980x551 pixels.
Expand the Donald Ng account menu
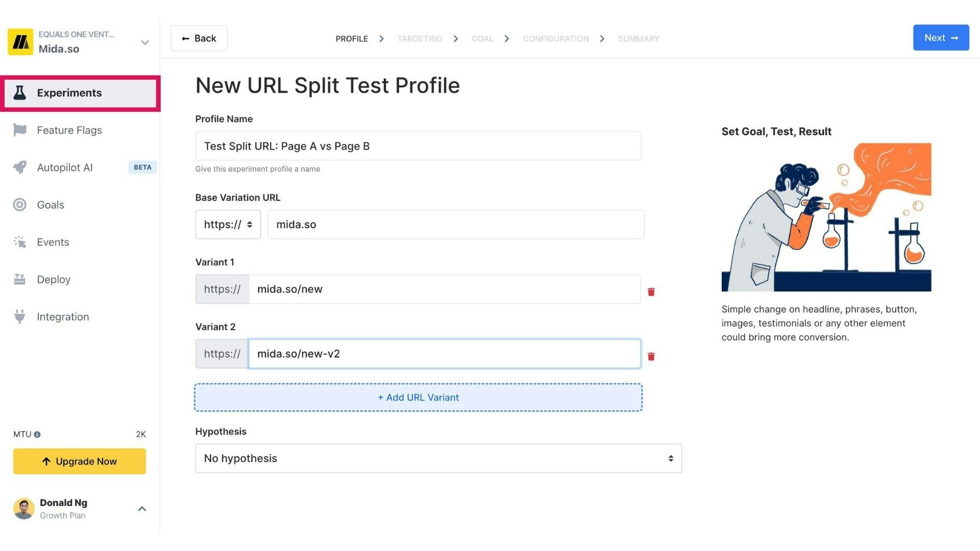coord(142,509)
